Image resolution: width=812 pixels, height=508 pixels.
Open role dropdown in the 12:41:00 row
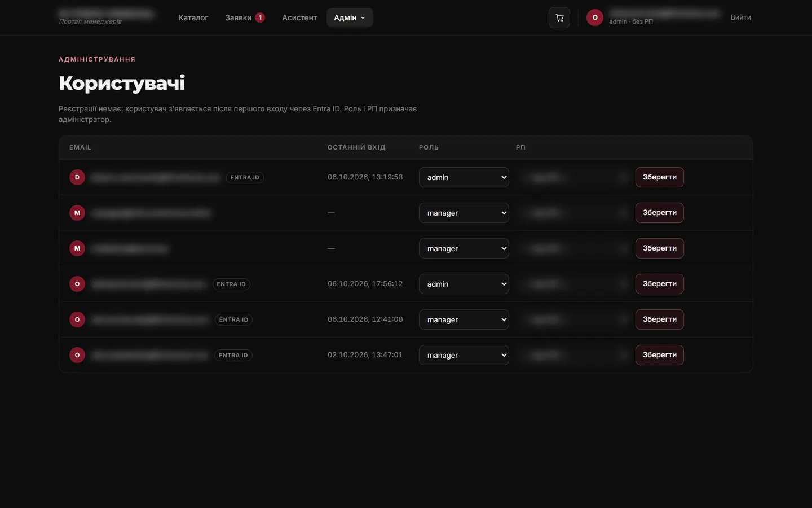(464, 319)
